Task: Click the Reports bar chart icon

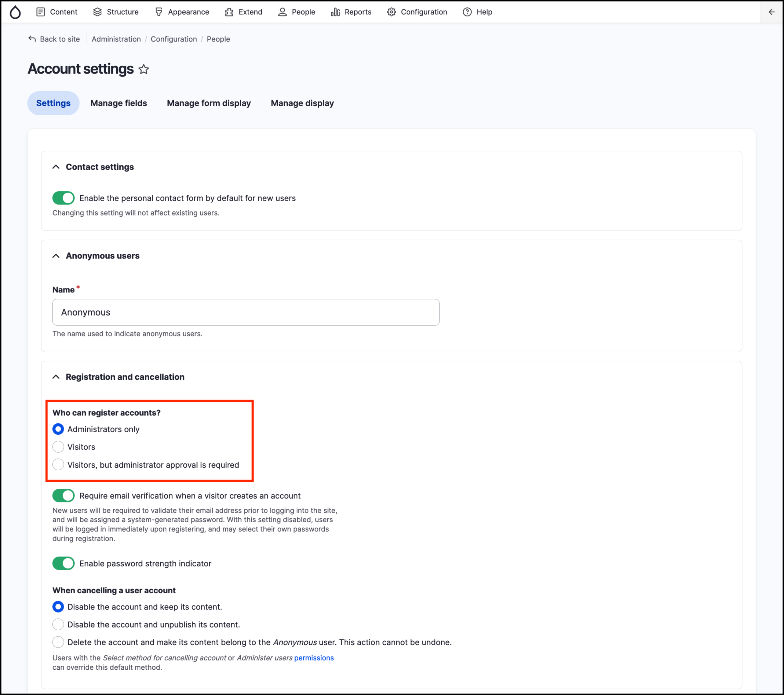Action: coord(335,12)
